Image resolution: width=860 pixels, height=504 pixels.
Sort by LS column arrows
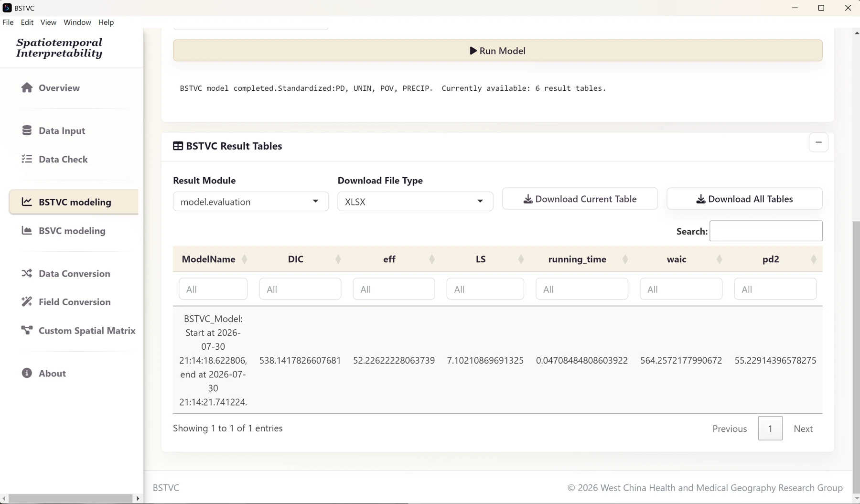(x=521, y=259)
